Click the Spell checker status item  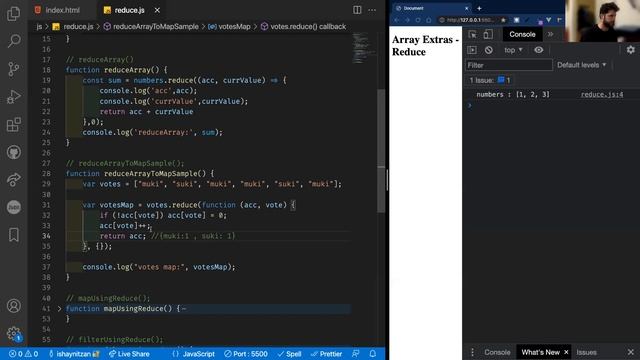coord(289,354)
